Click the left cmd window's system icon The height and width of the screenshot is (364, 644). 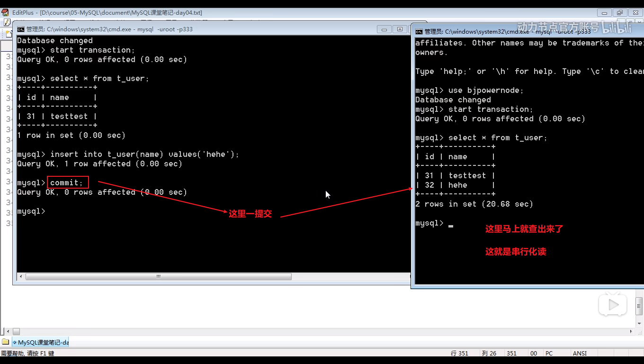point(21,29)
